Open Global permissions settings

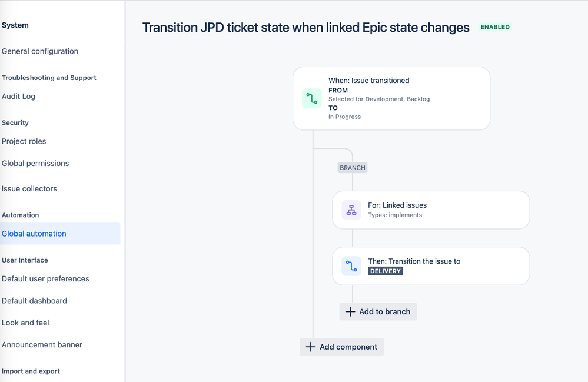[x=35, y=163]
